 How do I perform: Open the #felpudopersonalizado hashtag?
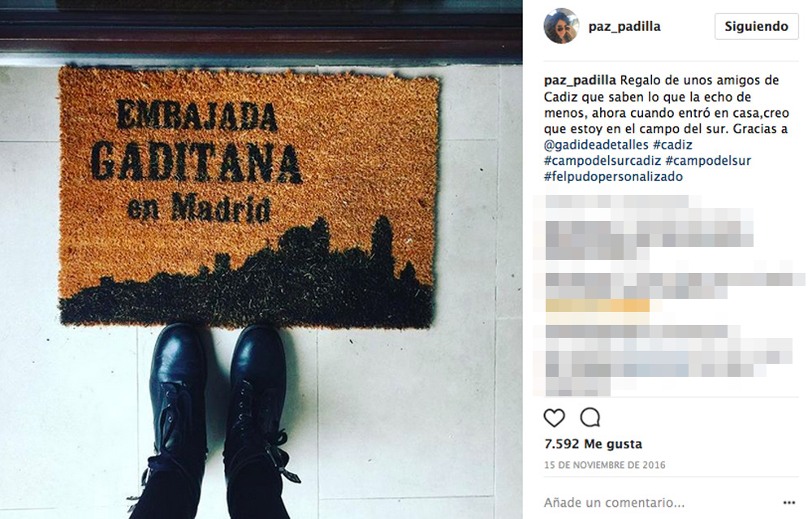pyautogui.click(x=613, y=176)
